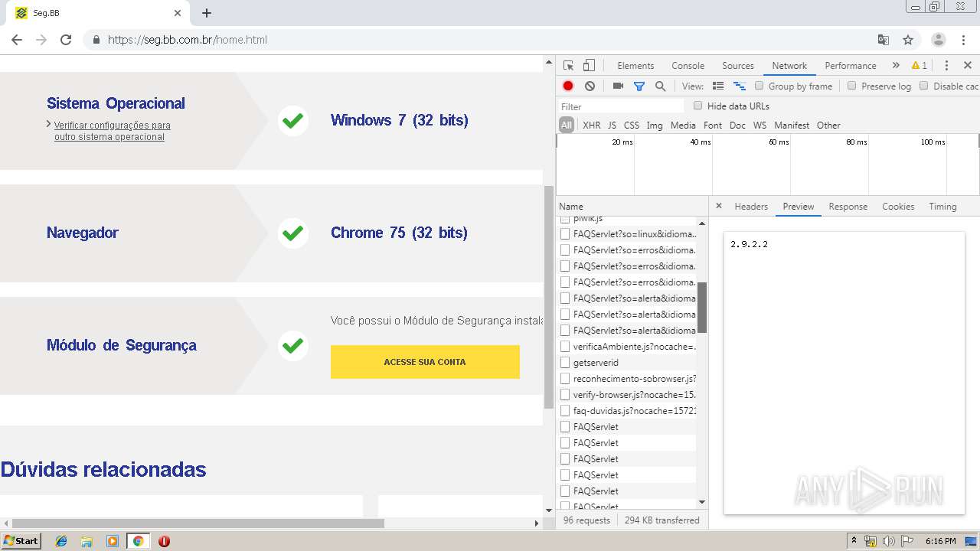The height and width of the screenshot is (551, 980).
Task: Show request Cookies tab
Action: pos(898,207)
